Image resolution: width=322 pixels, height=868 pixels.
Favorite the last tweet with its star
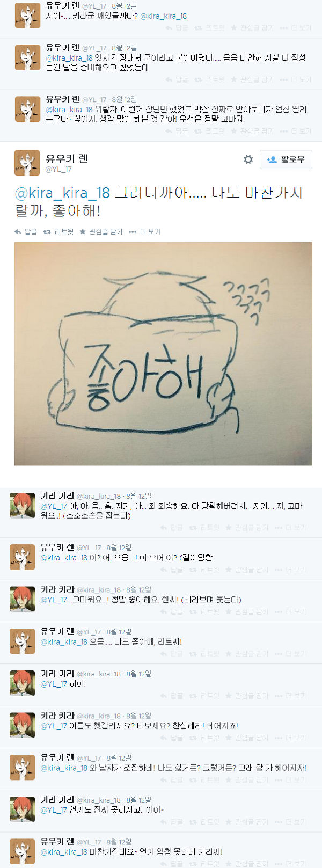229,864
